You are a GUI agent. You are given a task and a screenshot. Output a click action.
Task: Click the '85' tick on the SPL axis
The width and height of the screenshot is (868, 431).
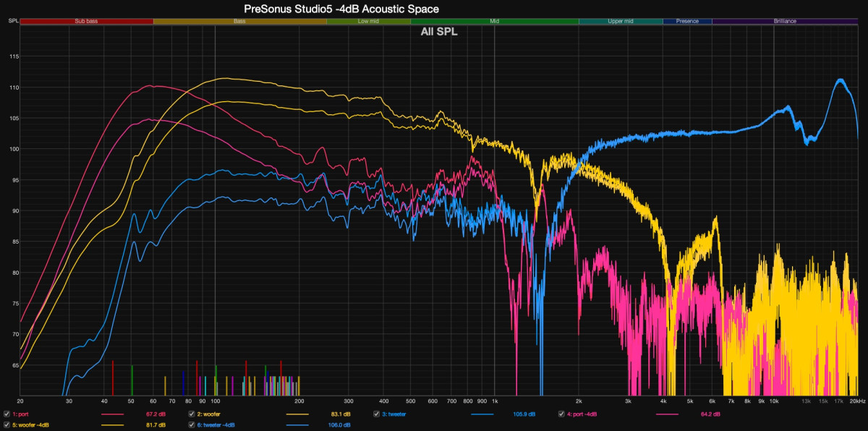15,242
